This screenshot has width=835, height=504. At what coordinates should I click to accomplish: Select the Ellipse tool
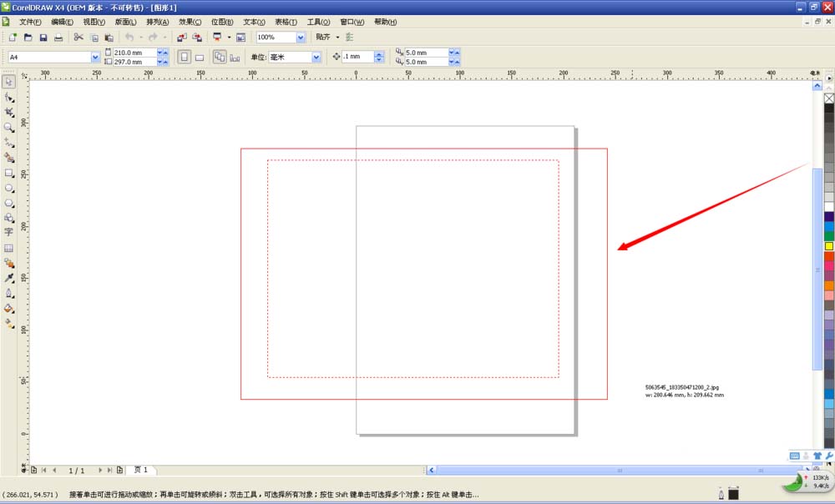point(9,188)
